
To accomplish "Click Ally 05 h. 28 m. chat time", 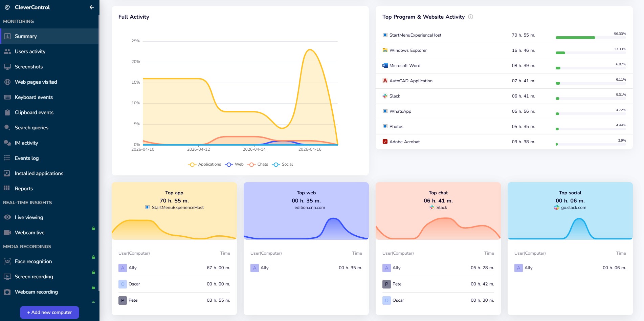I will (x=482, y=268).
